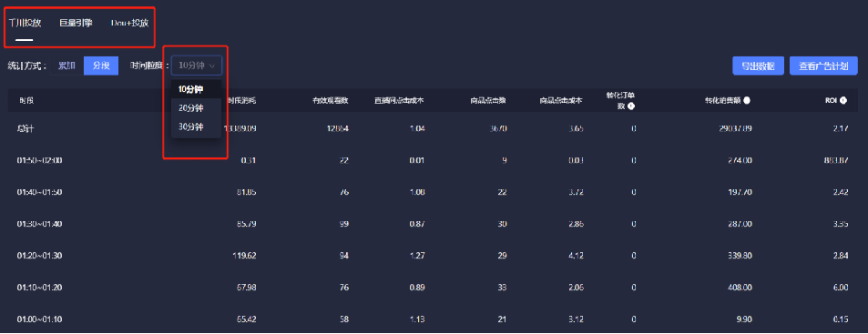Select the 01:50~02:00 time row
Image resolution: width=868 pixels, height=334 pixels.
coord(433,160)
